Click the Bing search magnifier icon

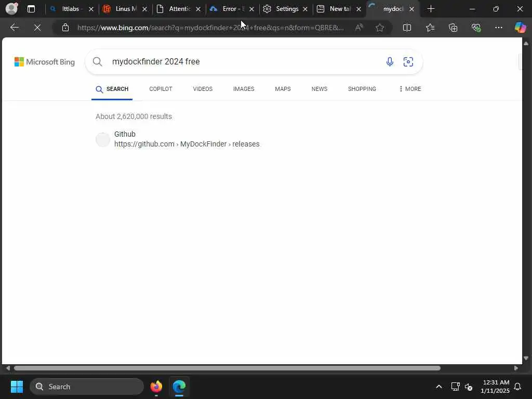97,61
